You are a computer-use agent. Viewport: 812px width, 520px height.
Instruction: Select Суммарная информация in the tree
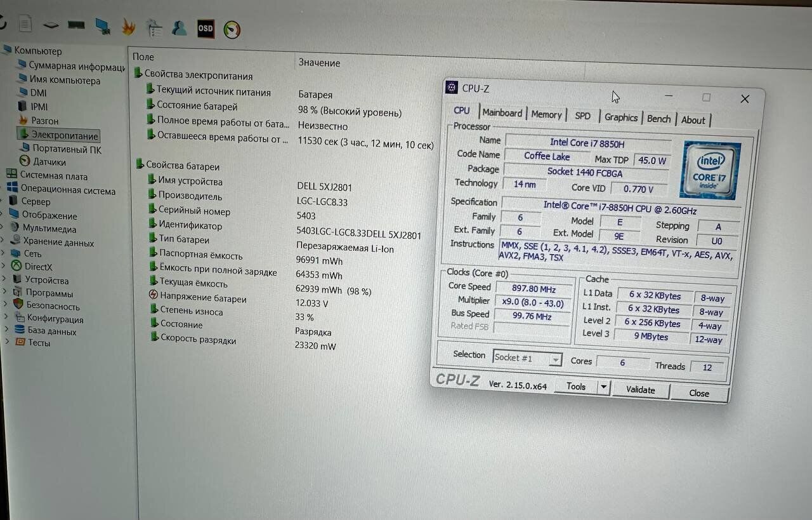(76, 66)
